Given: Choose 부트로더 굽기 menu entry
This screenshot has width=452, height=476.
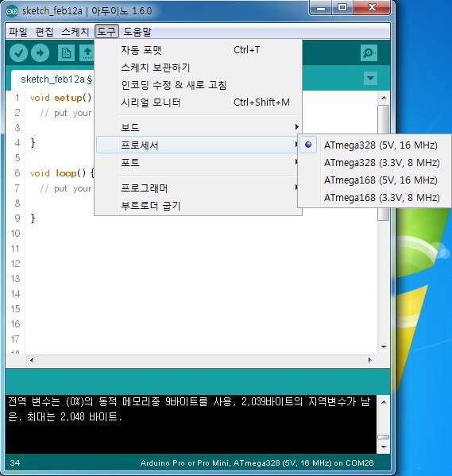Looking at the screenshot, I should 199,206.
